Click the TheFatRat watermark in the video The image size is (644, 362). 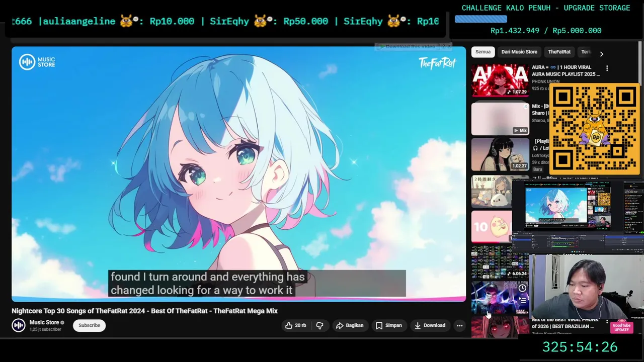click(x=437, y=63)
